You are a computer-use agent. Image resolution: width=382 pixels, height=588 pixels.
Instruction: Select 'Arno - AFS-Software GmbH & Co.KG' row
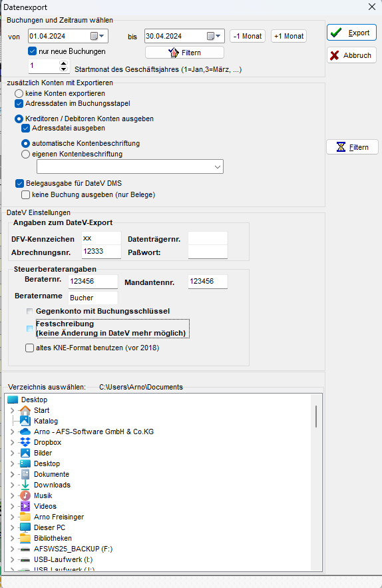pyautogui.click(x=94, y=432)
